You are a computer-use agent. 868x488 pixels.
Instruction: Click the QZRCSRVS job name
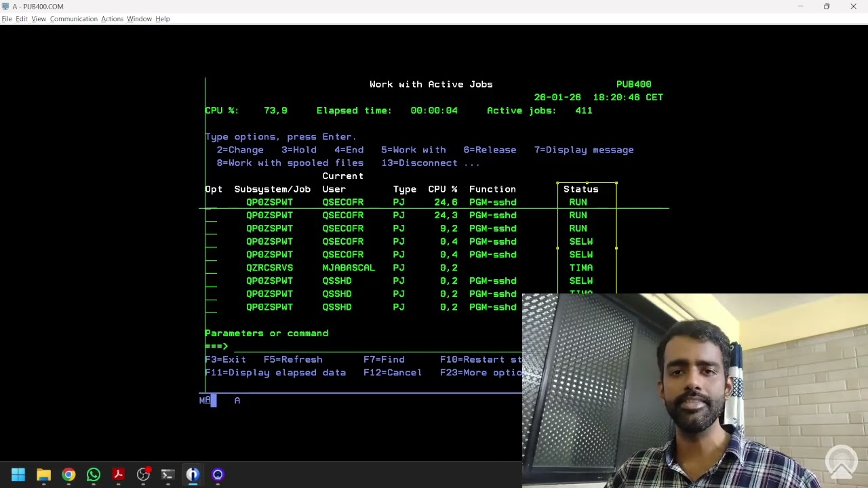point(270,268)
